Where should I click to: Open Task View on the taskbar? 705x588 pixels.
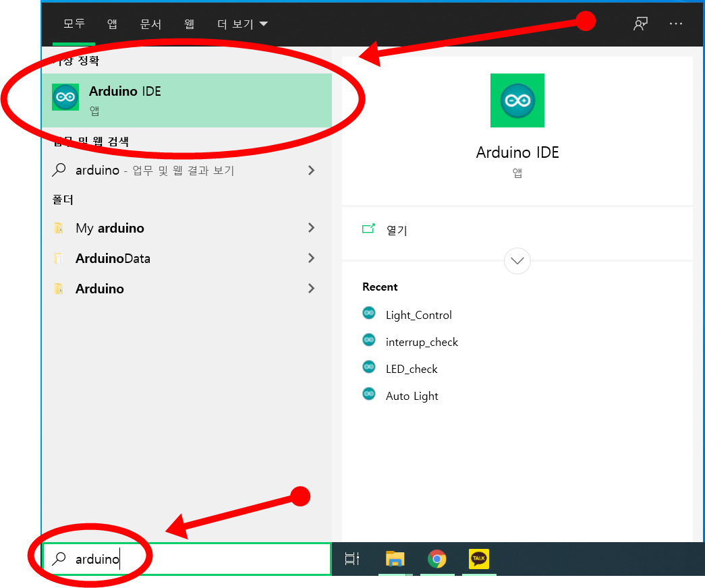click(x=352, y=559)
